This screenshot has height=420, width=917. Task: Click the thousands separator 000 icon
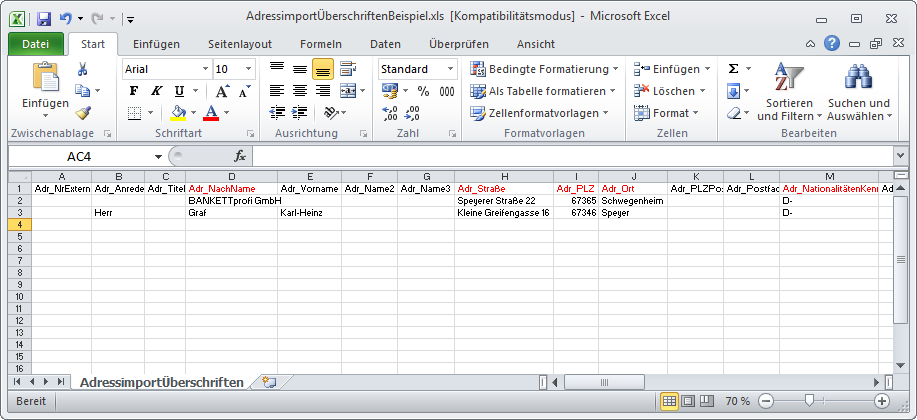(447, 91)
